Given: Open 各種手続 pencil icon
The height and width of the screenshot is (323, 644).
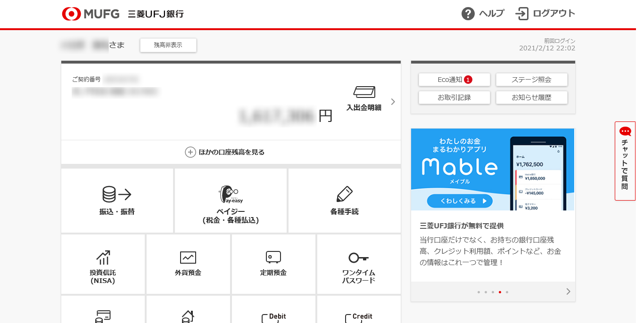Looking at the screenshot, I should pyautogui.click(x=345, y=194).
